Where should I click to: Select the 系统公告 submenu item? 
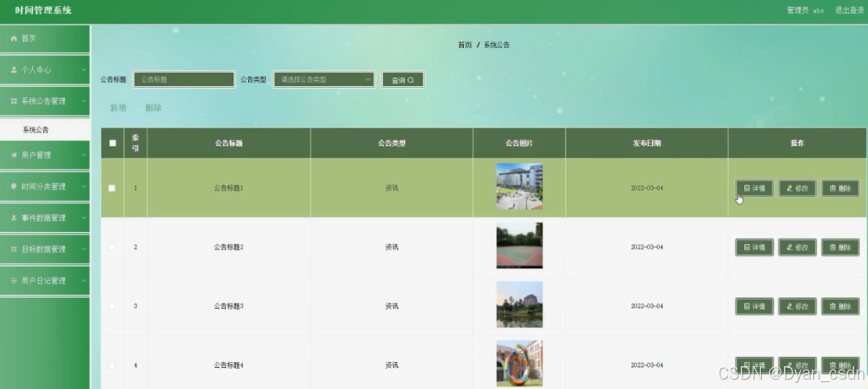tap(45, 130)
